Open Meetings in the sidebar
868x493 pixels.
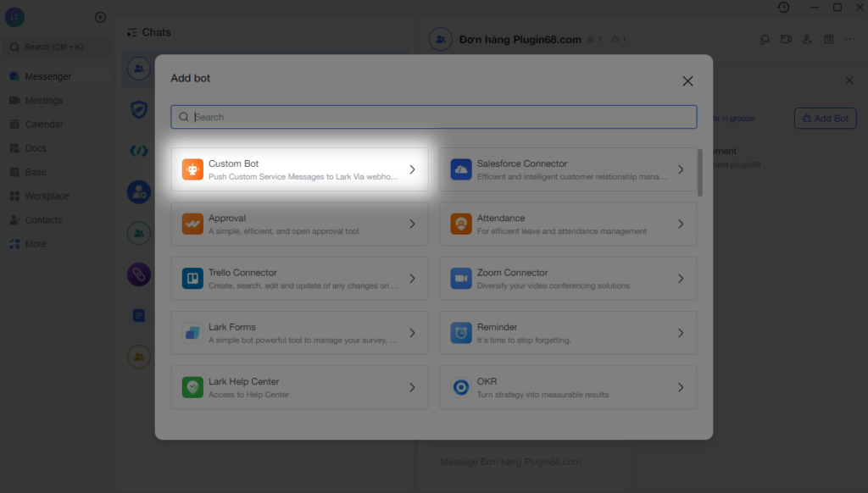pos(55,100)
